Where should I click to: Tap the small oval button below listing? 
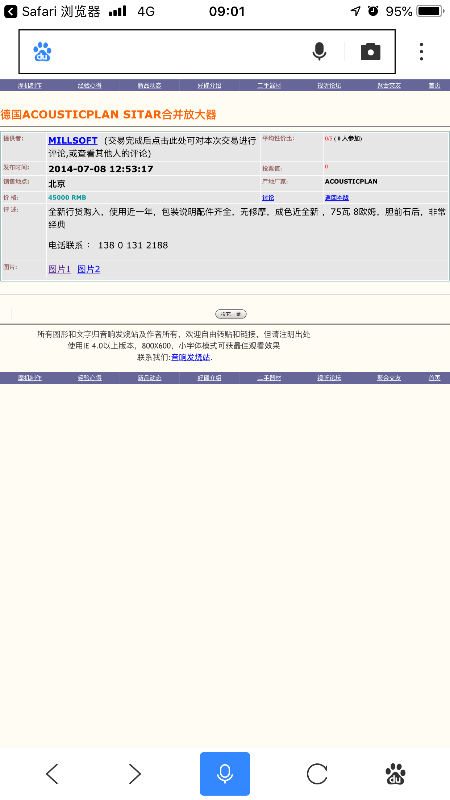pos(231,314)
